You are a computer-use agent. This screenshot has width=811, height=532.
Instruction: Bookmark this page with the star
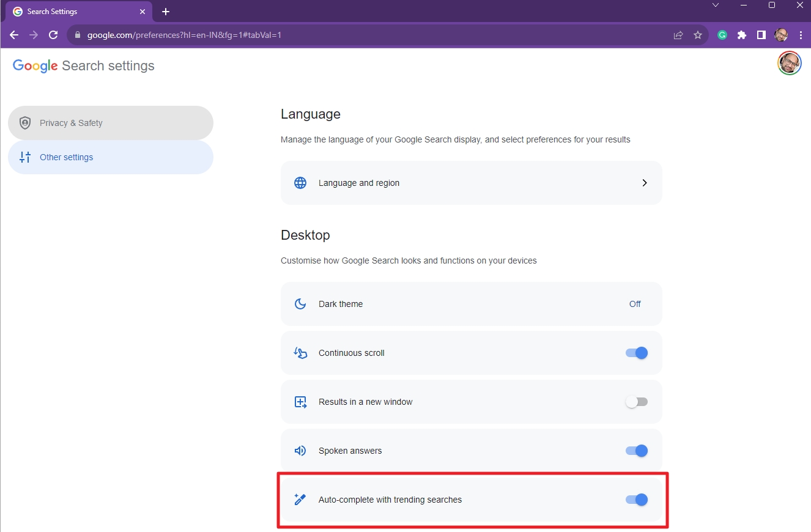[x=698, y=35]
